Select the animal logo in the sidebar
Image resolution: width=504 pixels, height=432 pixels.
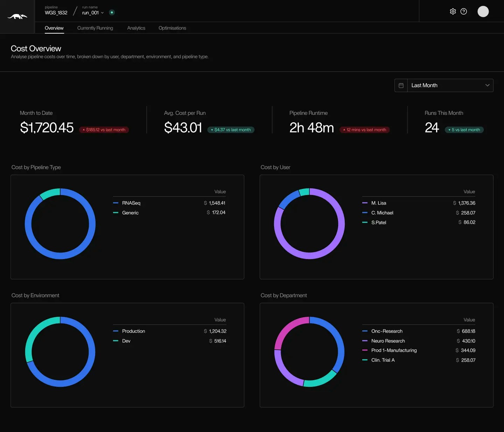click(17, 16)
